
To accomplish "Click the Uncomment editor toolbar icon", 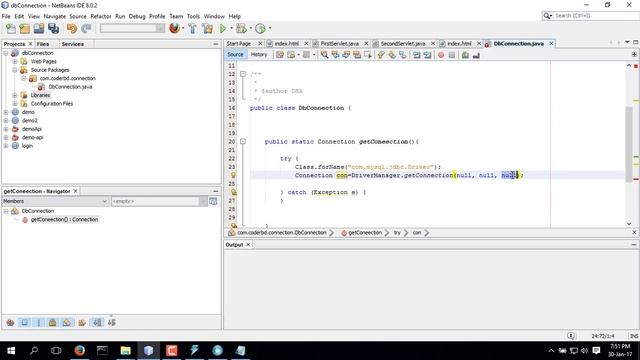I will pos(476,55).
